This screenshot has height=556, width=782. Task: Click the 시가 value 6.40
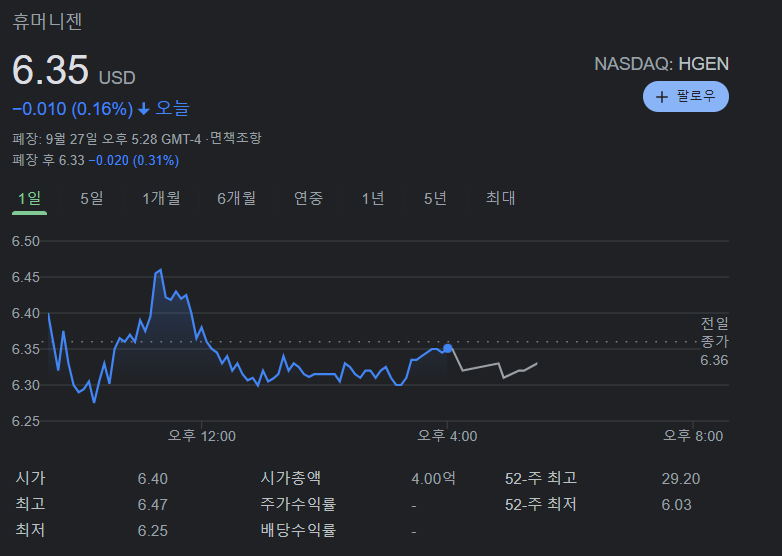tap(153, 479)
